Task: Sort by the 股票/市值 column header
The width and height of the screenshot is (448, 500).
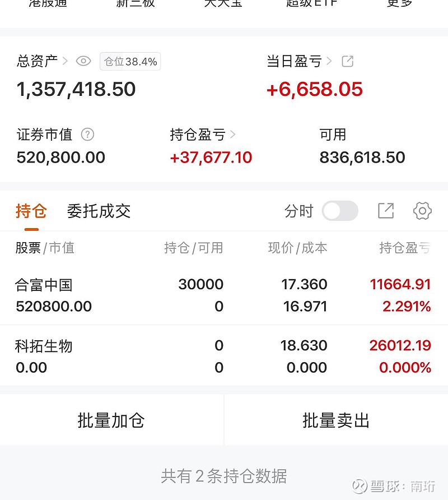Action: (x=45, y=248)
